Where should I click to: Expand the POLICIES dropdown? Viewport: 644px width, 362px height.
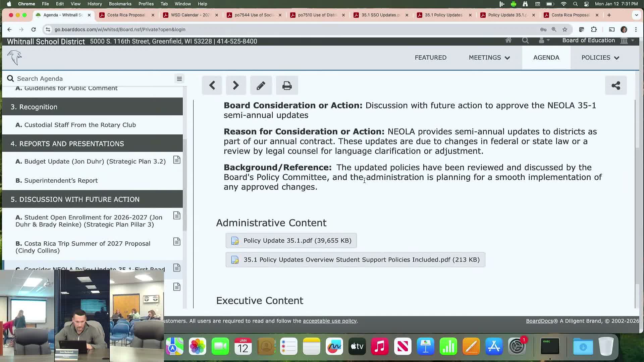click(x=600, y=58)
